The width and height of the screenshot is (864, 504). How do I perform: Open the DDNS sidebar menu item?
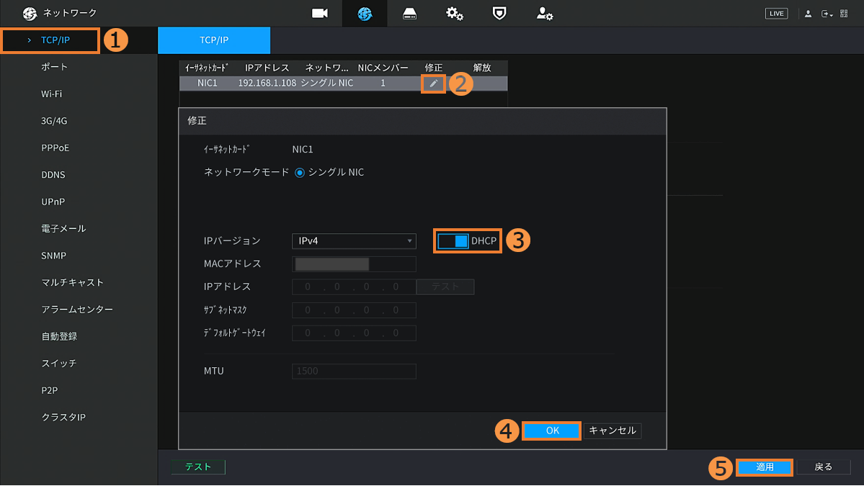[x=54, y=175]
